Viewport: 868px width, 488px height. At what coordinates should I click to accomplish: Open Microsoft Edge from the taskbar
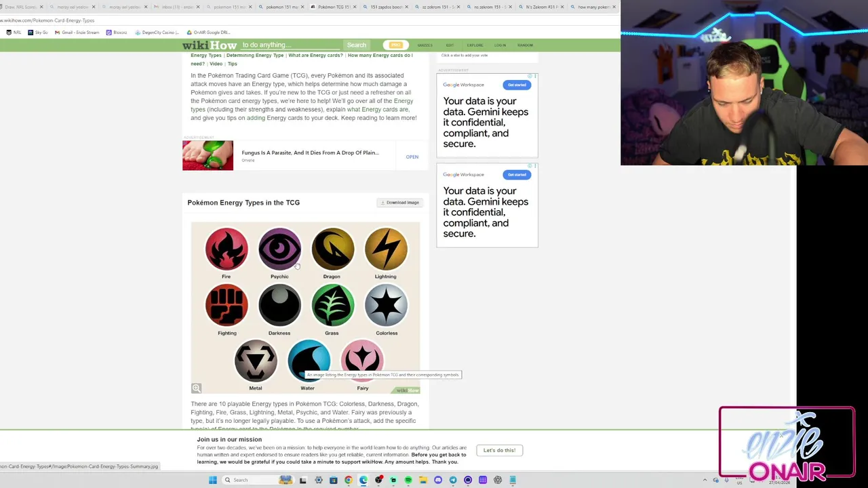(x=363, y=480)
